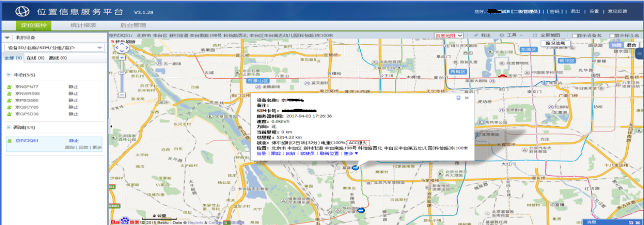This screenshot has width=644, height=225.
Task: Click the popup minimize/pin icon
Action: click(458, 97)
